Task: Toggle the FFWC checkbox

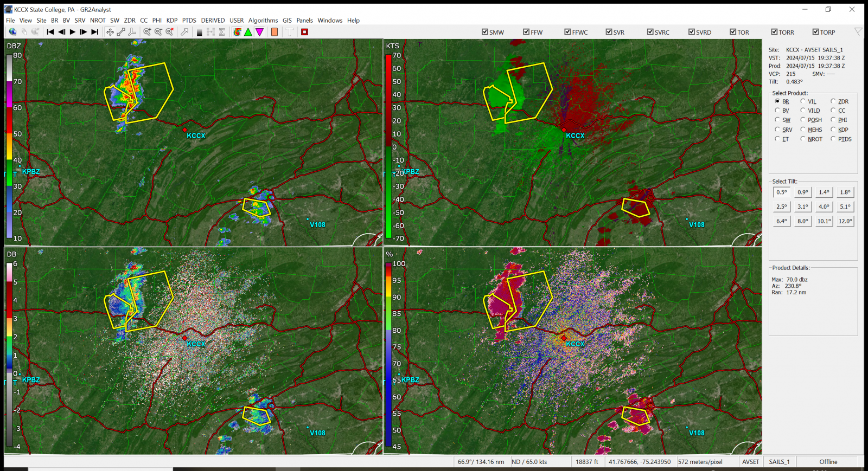Action: coord(567,32)
